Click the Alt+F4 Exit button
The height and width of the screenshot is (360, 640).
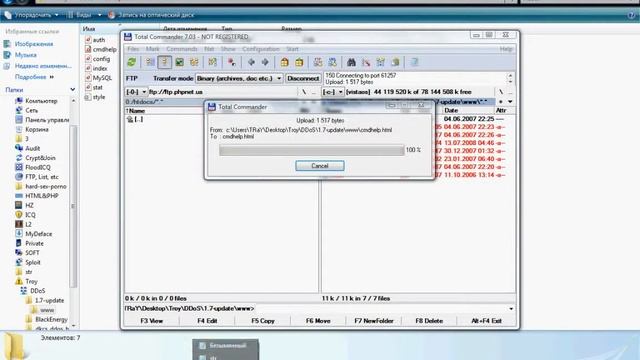(x=486, y=321)
